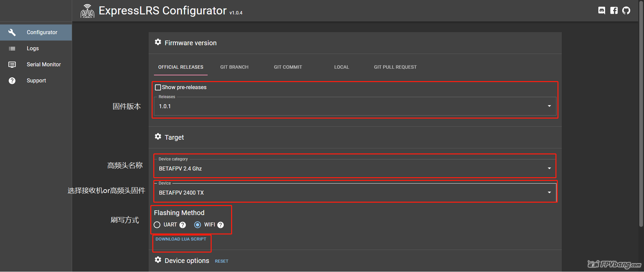Click the Logs list icon

[12, 49]
